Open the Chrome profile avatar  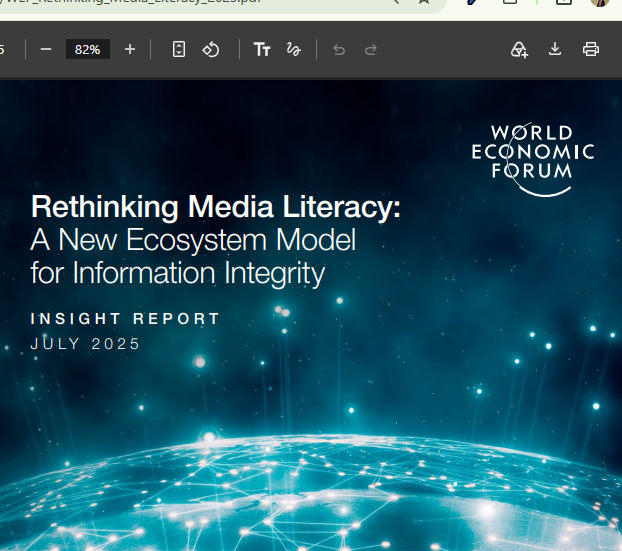(600, 2)
